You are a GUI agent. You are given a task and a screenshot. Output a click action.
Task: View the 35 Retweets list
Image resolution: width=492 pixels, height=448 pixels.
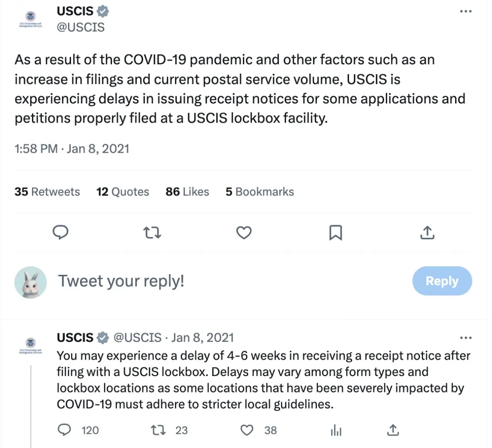(47, 192)
